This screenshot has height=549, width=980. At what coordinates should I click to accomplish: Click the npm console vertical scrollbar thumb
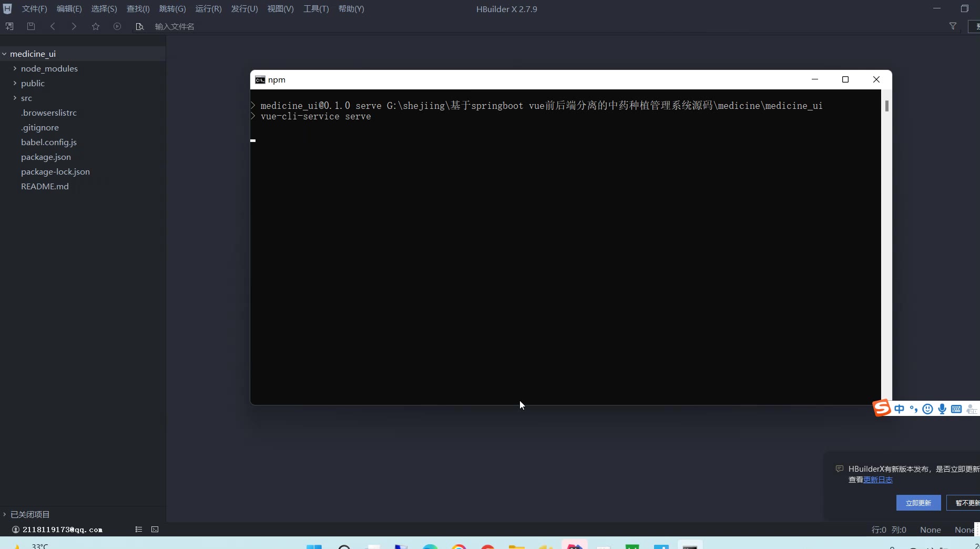(x=887, y=106)
